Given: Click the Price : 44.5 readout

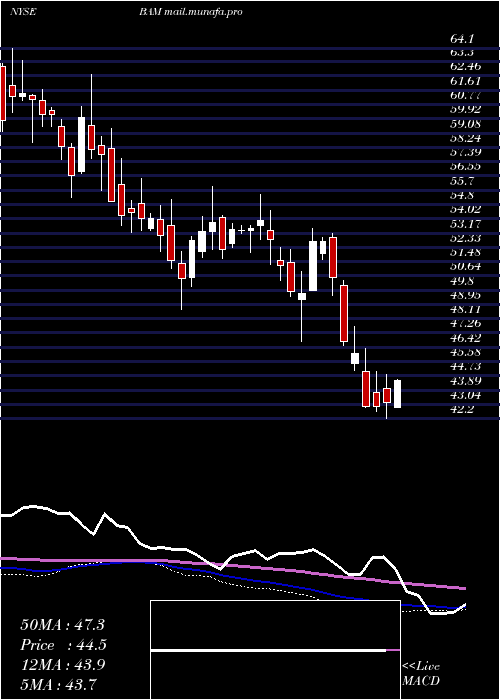Looking at the screenshot, I should click(63, 645).
